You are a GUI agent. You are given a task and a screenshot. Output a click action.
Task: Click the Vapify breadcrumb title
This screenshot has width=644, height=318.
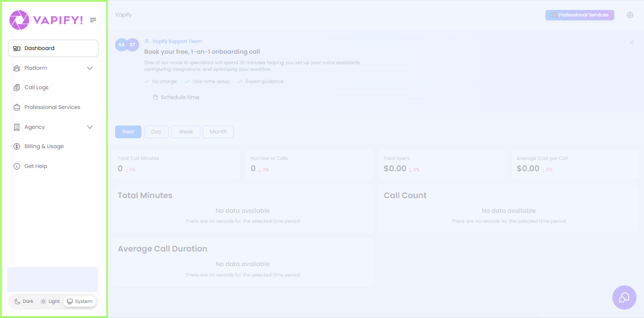click(124, 15)
